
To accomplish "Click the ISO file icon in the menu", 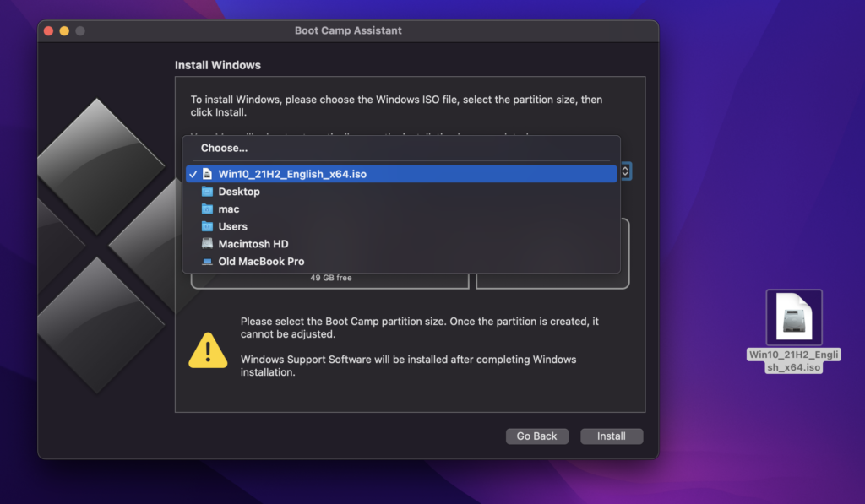I will pos(208,174).
